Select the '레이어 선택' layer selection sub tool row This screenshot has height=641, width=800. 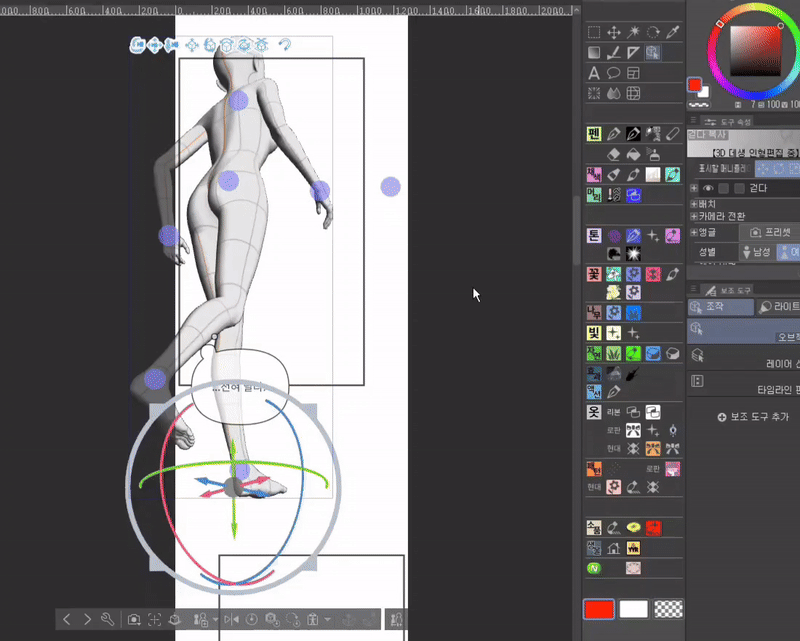click(x=743, y=358)
